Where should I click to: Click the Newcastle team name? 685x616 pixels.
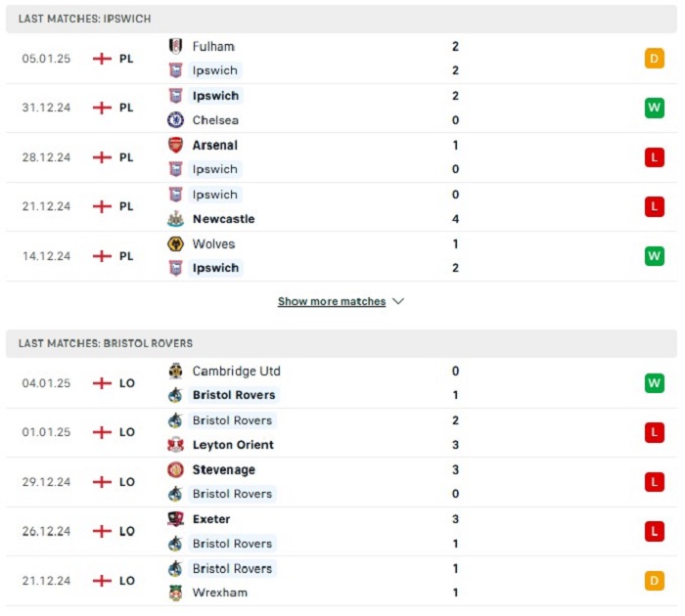(224, 219)
